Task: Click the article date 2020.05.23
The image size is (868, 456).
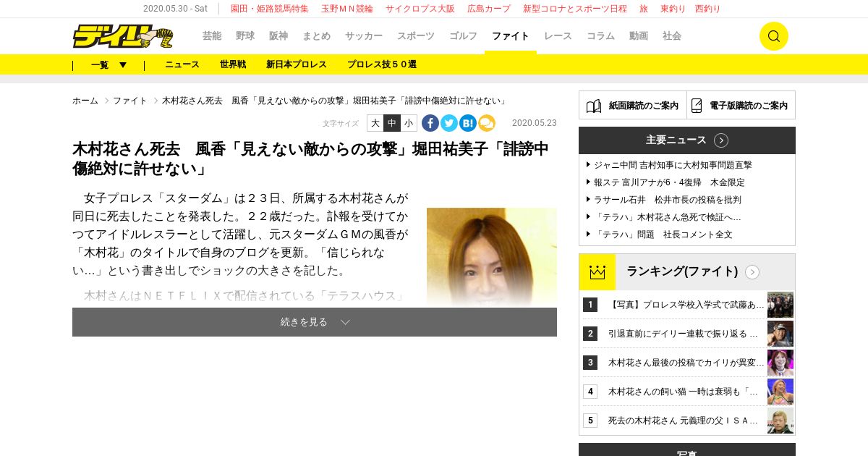Action: [535, 123]
